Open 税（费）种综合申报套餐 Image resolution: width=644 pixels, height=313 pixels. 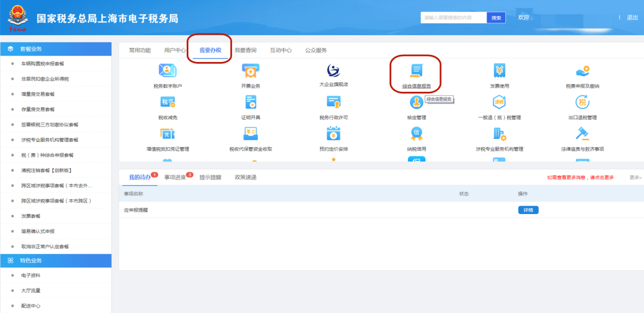click(x=48, y=155)
